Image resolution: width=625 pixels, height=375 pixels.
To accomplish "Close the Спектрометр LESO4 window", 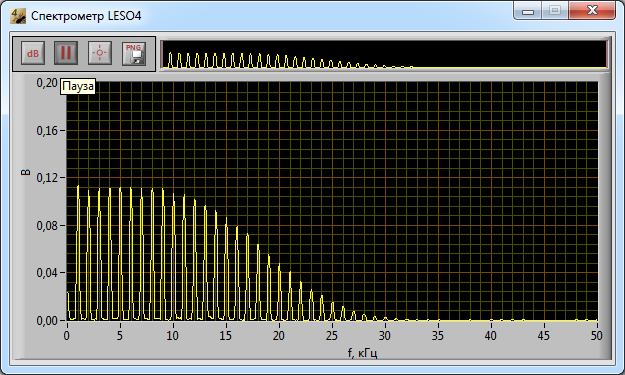I will tap(592, 11).
